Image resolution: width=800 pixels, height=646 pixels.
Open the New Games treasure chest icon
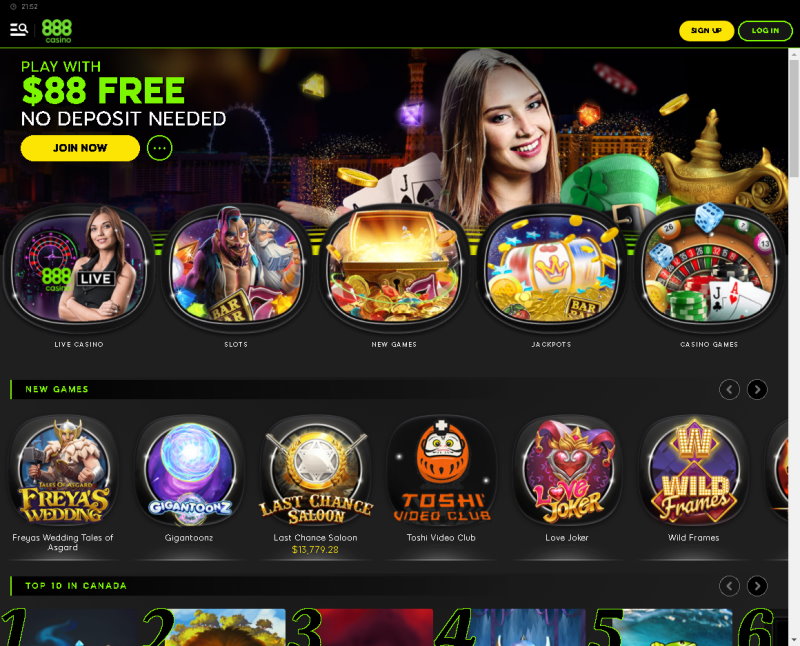[394, 267]
